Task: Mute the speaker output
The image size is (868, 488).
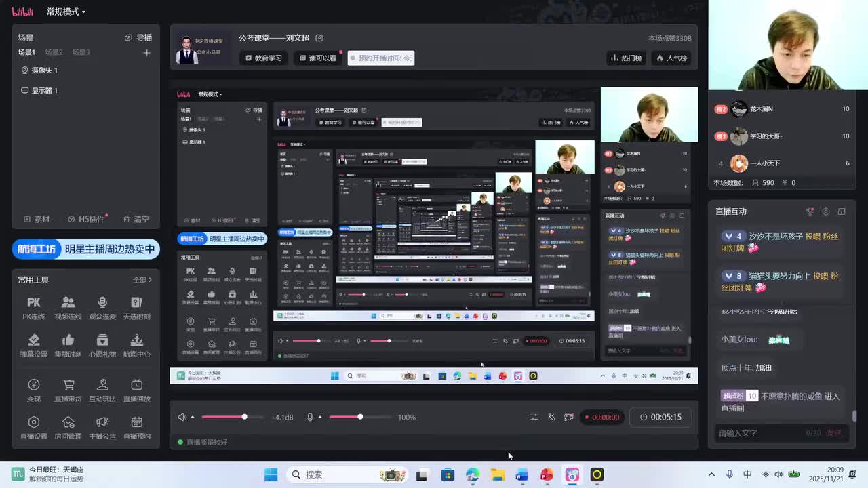Action: tap(182, 417)
